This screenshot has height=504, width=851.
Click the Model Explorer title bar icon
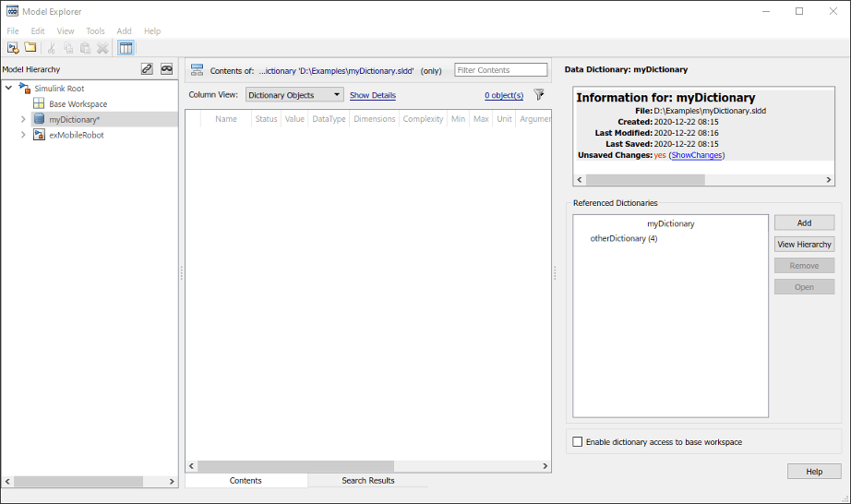13,11
